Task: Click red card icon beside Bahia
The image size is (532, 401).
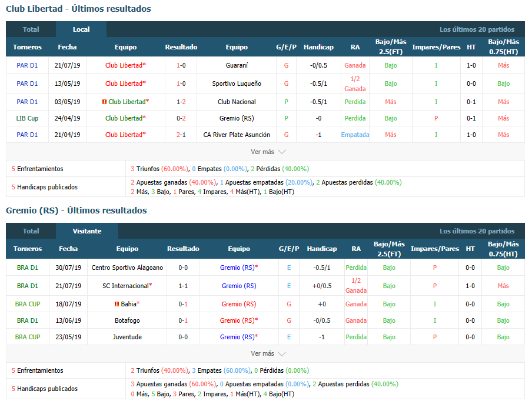Action: (x=117, y=304)
